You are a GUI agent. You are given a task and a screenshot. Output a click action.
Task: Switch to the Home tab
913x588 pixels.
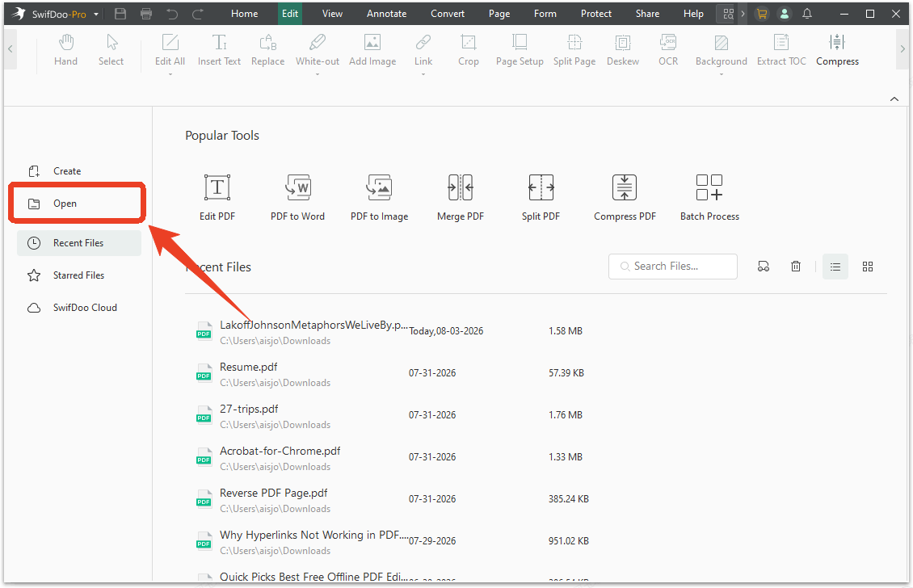(x=245, y=14)
